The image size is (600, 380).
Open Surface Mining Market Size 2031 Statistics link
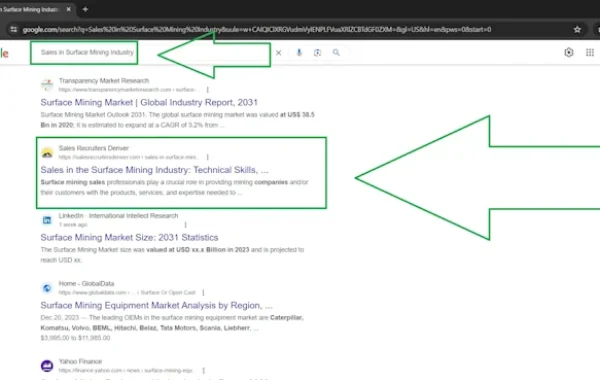(x=129, y=237)
